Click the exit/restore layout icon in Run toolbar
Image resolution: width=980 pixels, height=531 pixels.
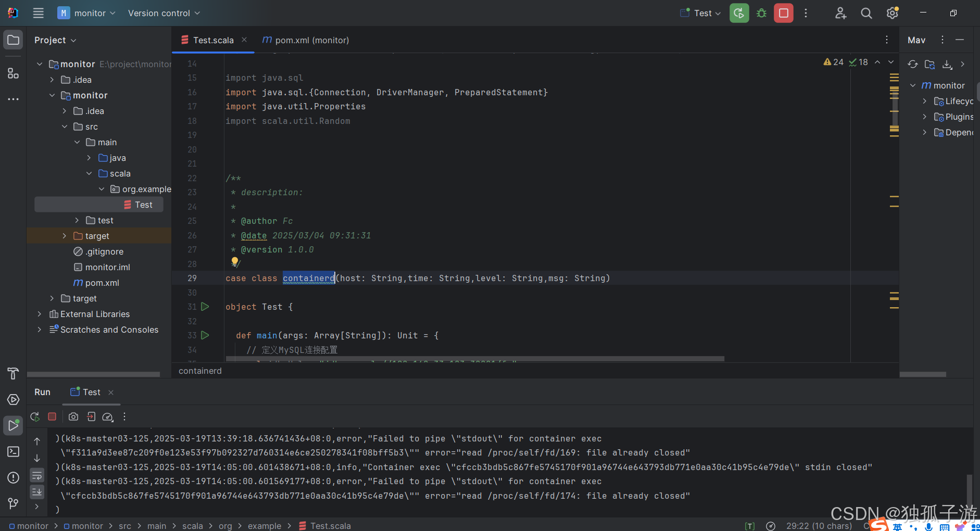pyautogui.click(x=91, y=416)
